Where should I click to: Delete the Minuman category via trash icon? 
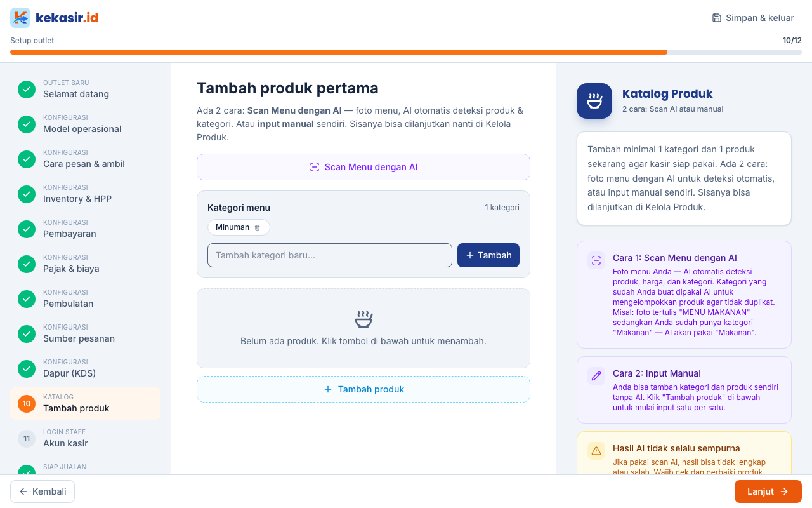pyautogui.click(x=257, y=227)
